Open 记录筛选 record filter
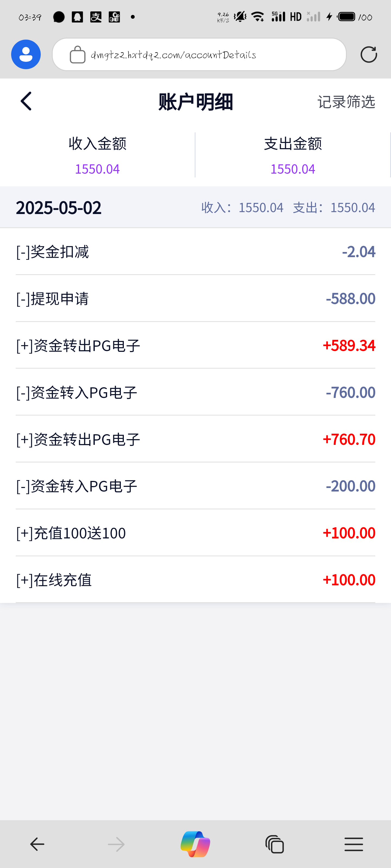The height and width of the screenshot is (868, 391). pos(346,102)
